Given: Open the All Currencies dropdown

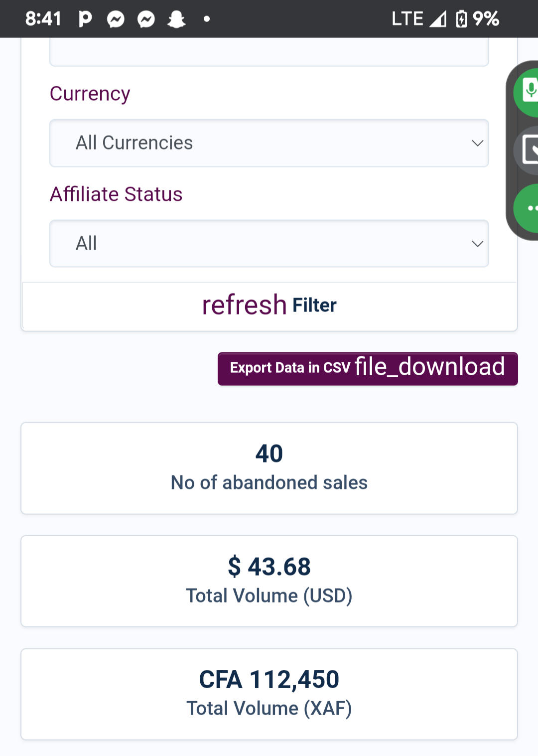Looking at the screenshot, I should click(x=269, y=143).
